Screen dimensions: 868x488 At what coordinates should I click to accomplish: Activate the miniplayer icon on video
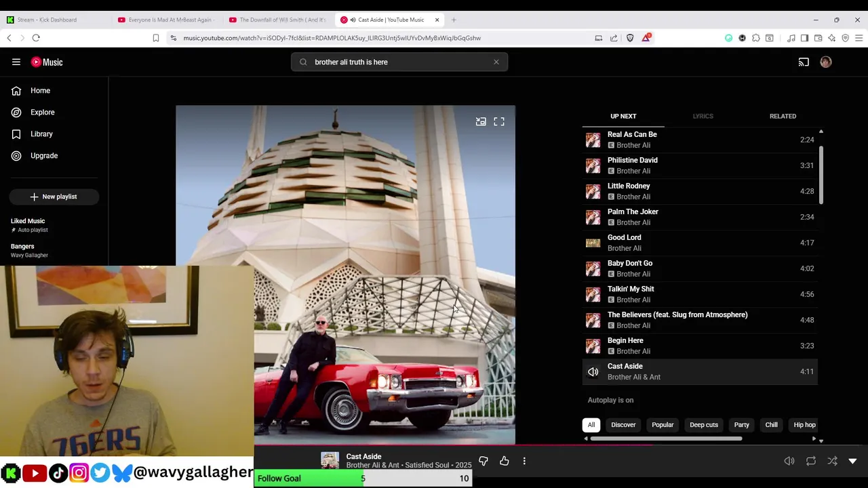pos(481,121)
